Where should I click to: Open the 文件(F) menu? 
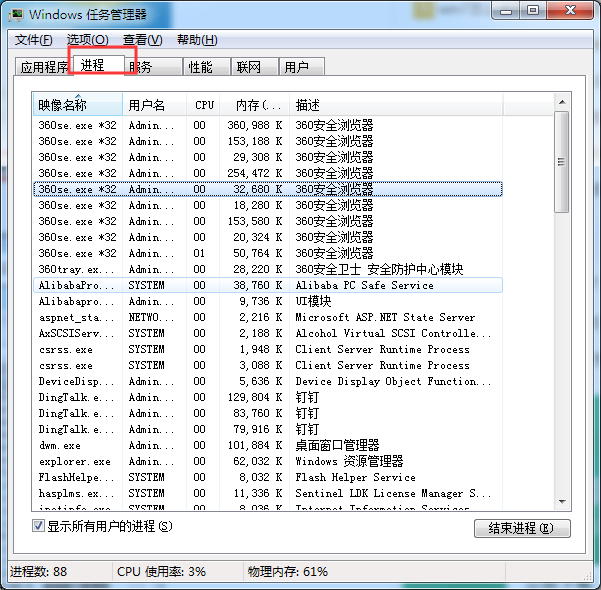(x=33, y=40)
